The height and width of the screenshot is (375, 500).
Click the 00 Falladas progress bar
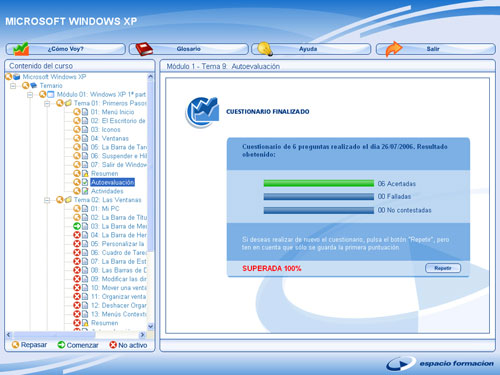tap(319, 197)
